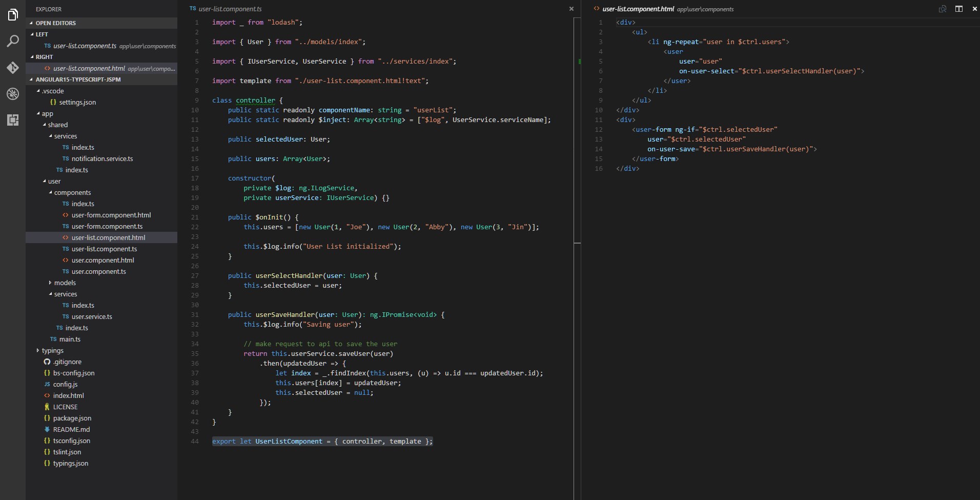The height and width of the screenshot is (500, 980).
Task: Click the Split Editor icon
Action: click(x=958, y=9)
